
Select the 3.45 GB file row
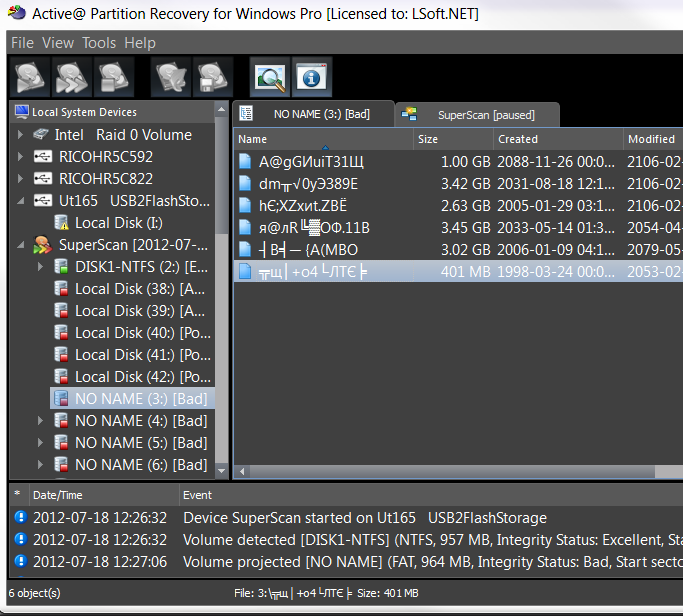(458, 227)
